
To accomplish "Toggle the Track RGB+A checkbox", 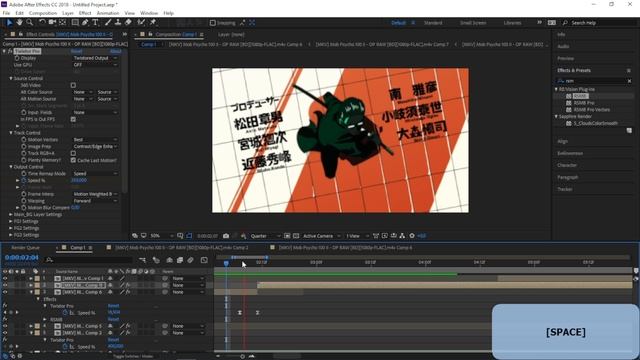I will pyautogui.click(x=73, y=153).
